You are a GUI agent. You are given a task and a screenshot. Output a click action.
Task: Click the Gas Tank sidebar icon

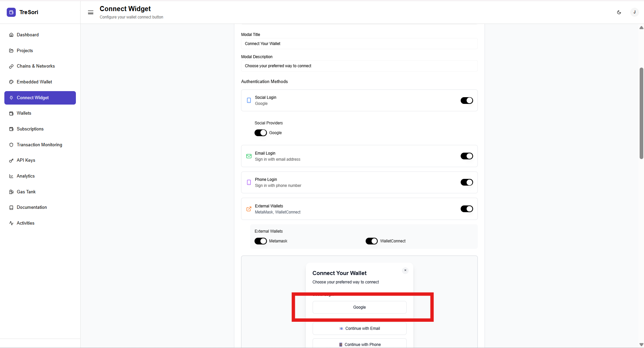point(11,192)
